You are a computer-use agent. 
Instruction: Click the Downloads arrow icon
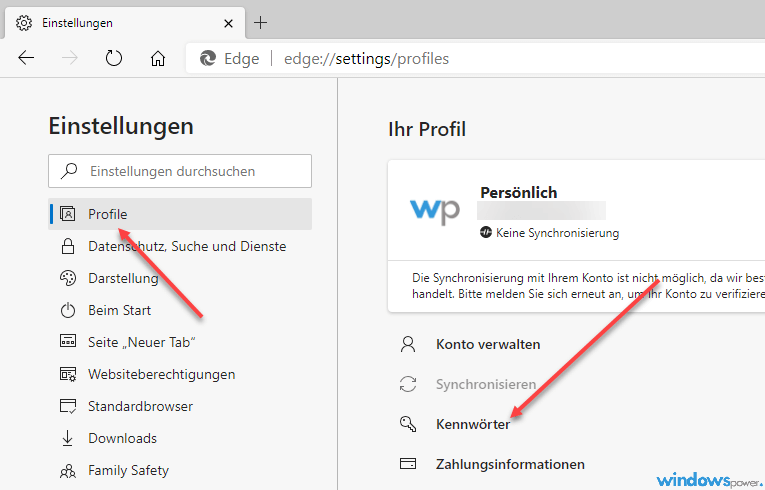tap(68, 438)
